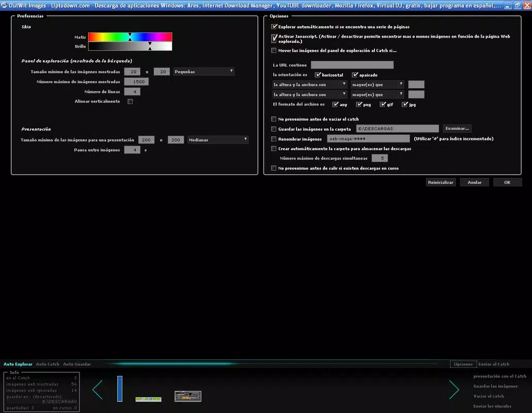Image resolution: width=532 pixels, height=413 pixels.
Task: Click the previous images left arrow
Action: click(98, 390)
